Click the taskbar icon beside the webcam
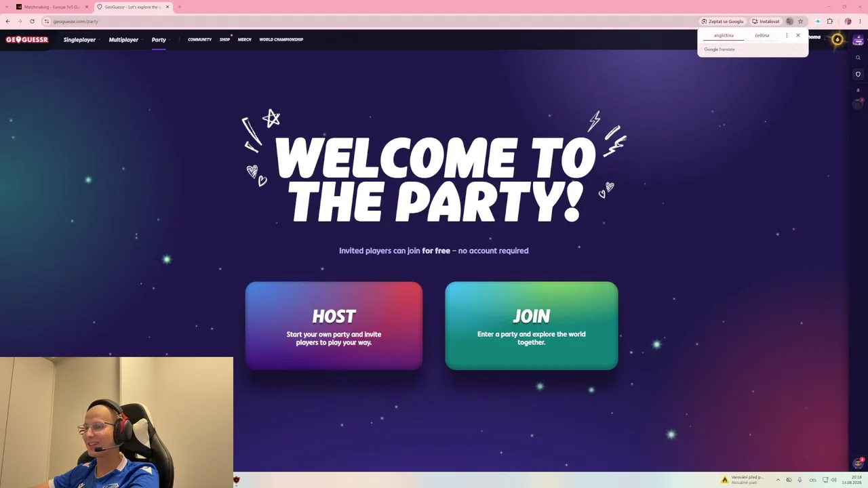868x488 pixels. click(x=237, y=480)
